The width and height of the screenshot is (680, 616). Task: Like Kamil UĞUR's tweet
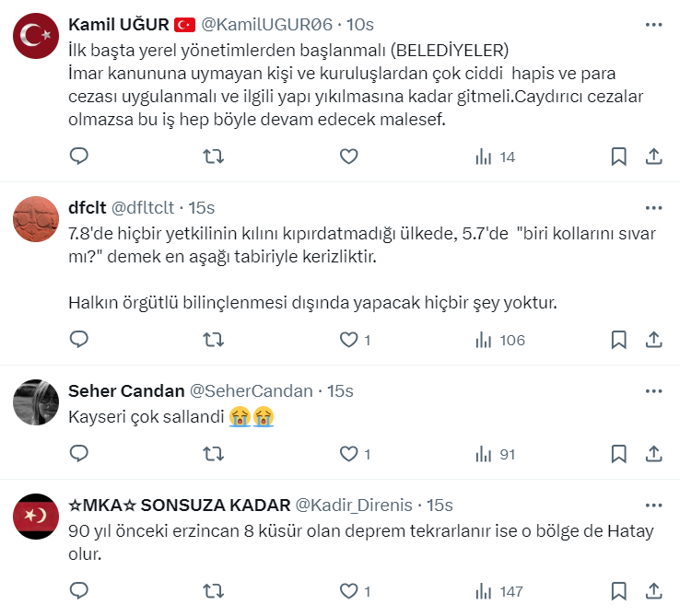point(348,157)
